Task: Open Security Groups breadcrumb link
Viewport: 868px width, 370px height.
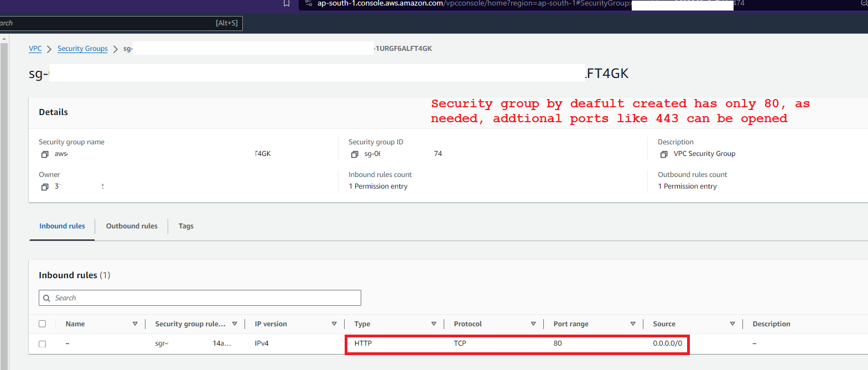Action: pos(82,49)
